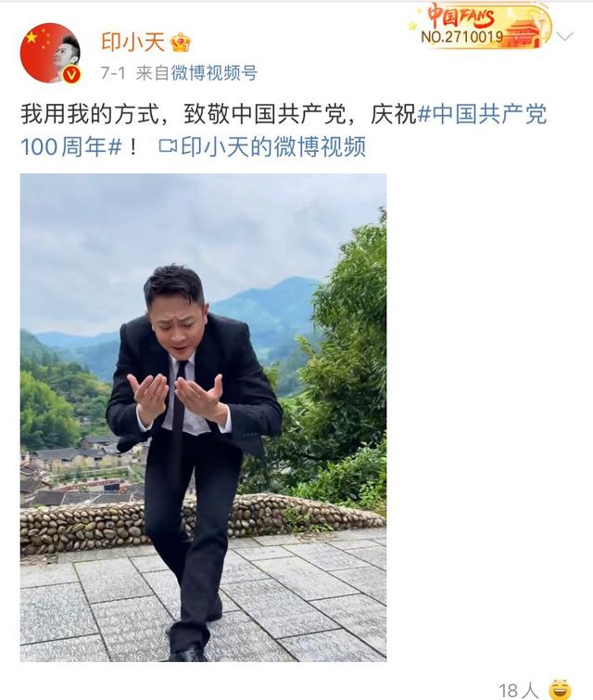Open the 印小天 username link
This screenshot has width=593, height=700.
(x=133, y=43)
